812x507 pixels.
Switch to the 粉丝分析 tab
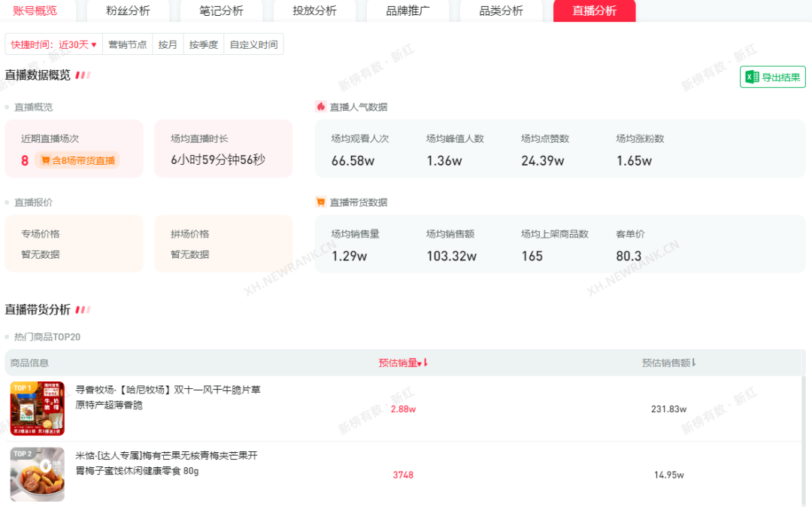[128, 11]
